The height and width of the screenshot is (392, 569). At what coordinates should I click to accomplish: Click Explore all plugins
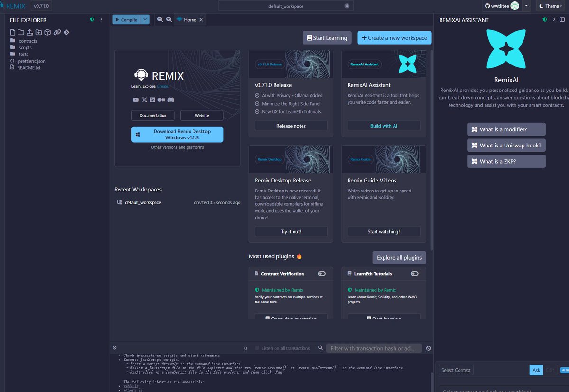399,257
